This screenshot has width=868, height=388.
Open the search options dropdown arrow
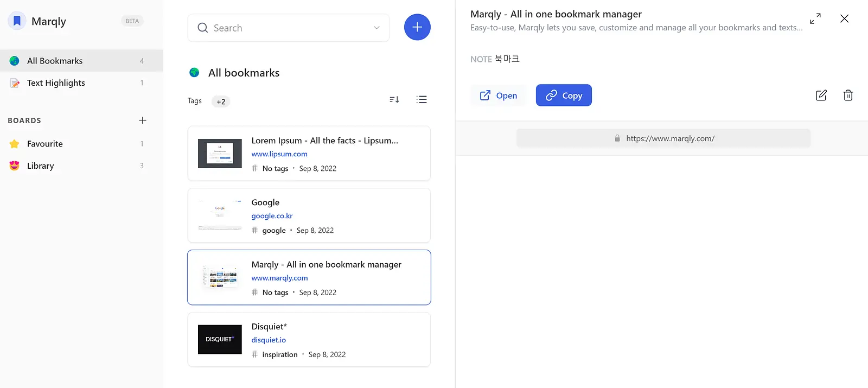pyautogui.click(x=376, y=28)
